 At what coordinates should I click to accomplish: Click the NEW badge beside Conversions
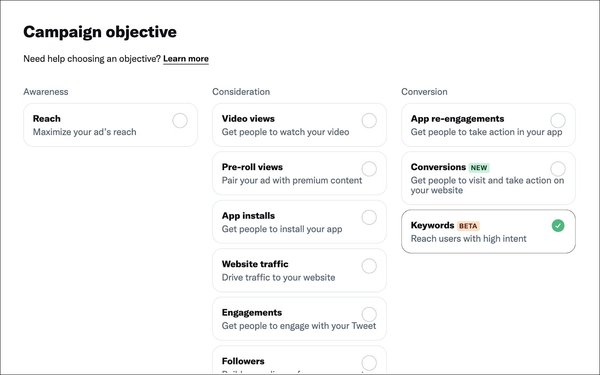(479, 168)
